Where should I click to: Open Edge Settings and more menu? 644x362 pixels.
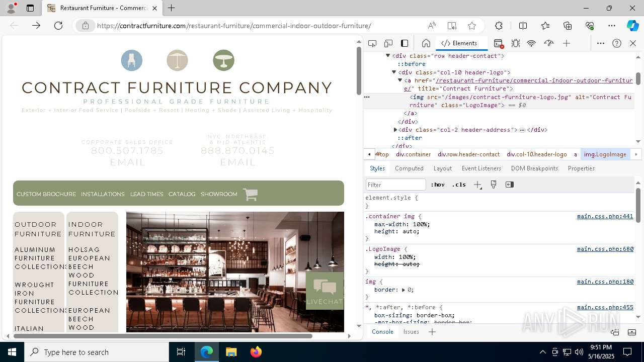point(612,26)
